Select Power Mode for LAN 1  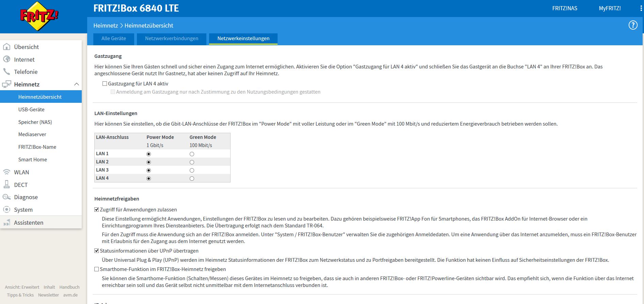pos(148,154)
